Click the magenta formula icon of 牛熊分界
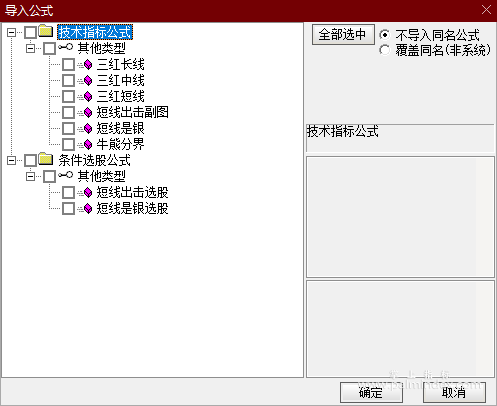 point(88,144)
